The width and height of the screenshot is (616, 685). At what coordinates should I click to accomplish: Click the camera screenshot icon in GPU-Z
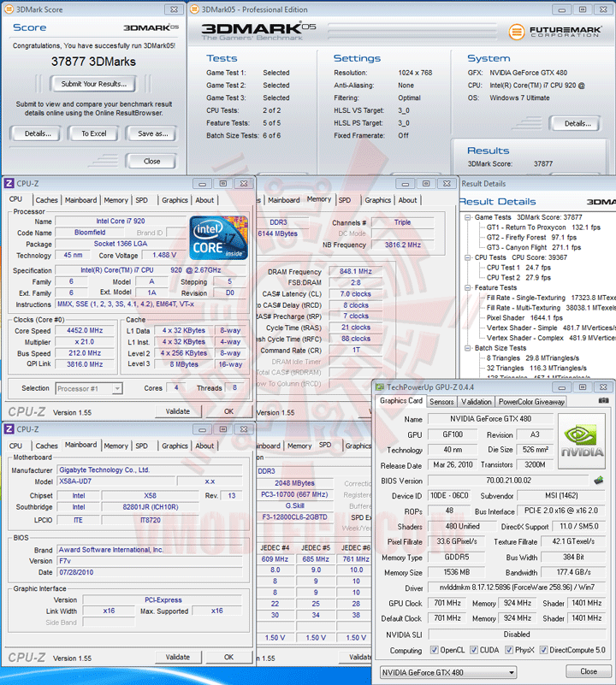pyautogui.click(x=603, y=400)
